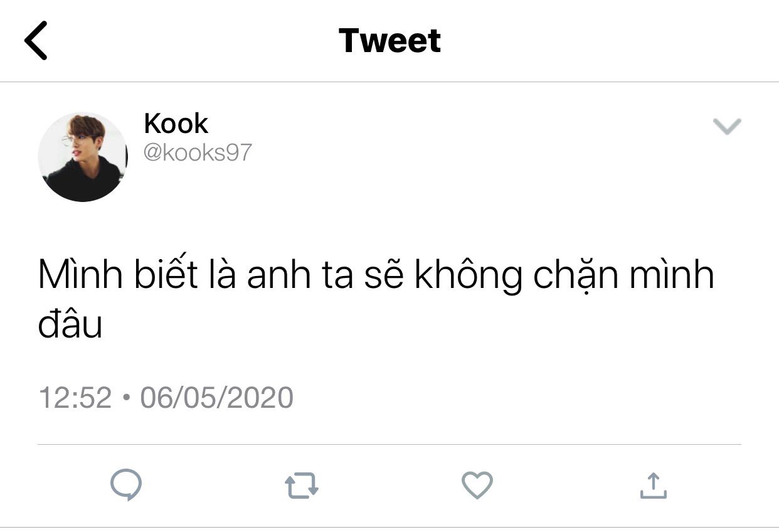This screenshot has height=532, width=779.
Task: Tap the word không in the tweet
Action: [x=469, y=277]
